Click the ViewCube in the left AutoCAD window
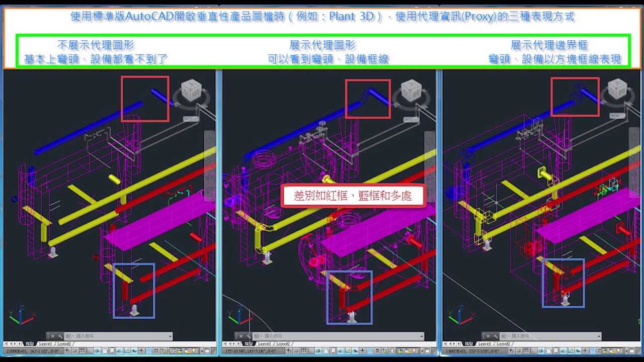Screen dimensions: 644x362 [x=191, y=91]
